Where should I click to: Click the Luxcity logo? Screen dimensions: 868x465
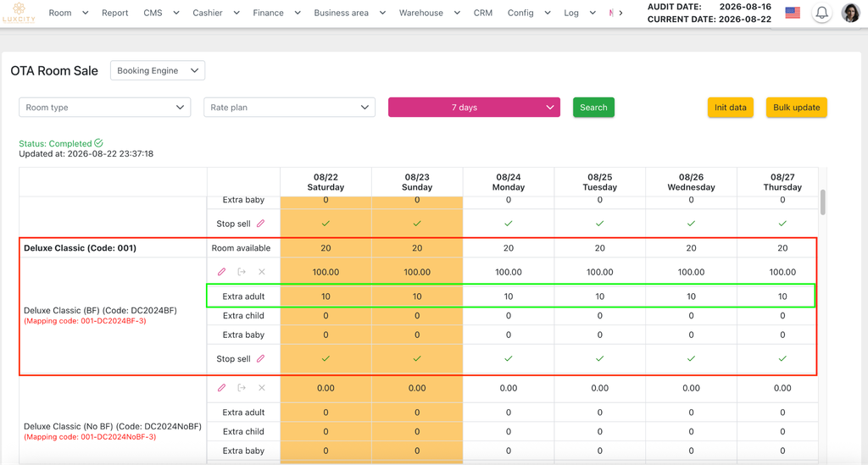coord(19,12)
